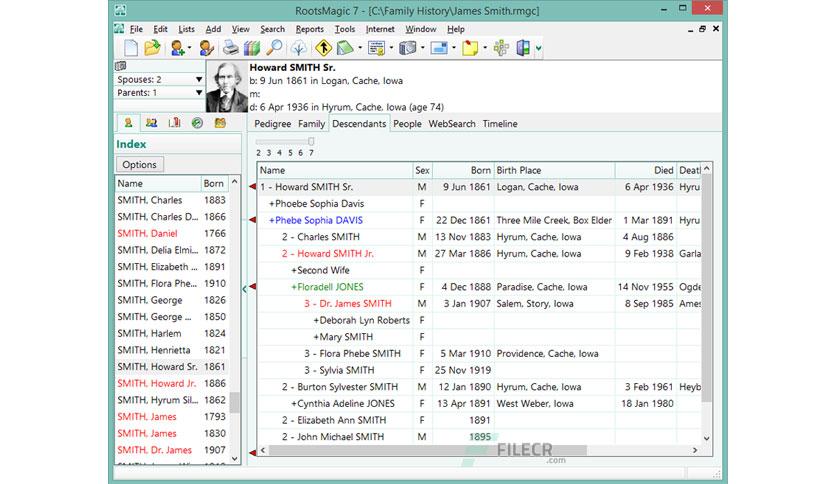Click the green notepad toolbar icon
Screen dimensions: 836x484
point(345,48)
